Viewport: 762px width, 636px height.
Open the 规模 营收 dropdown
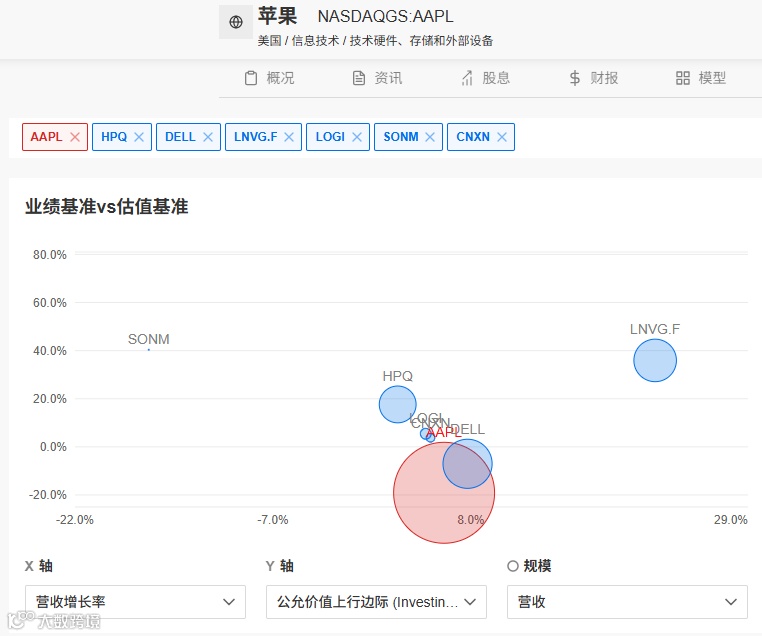pos(627,602)
